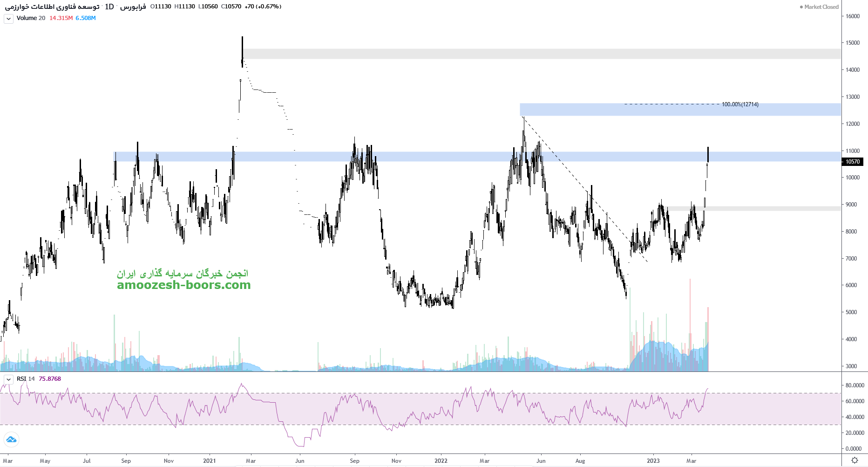This screenshot has height=467, width=868.
Task: Click the 2023 label on time axis
Action: pyautogui.click(x=653, y=461)
